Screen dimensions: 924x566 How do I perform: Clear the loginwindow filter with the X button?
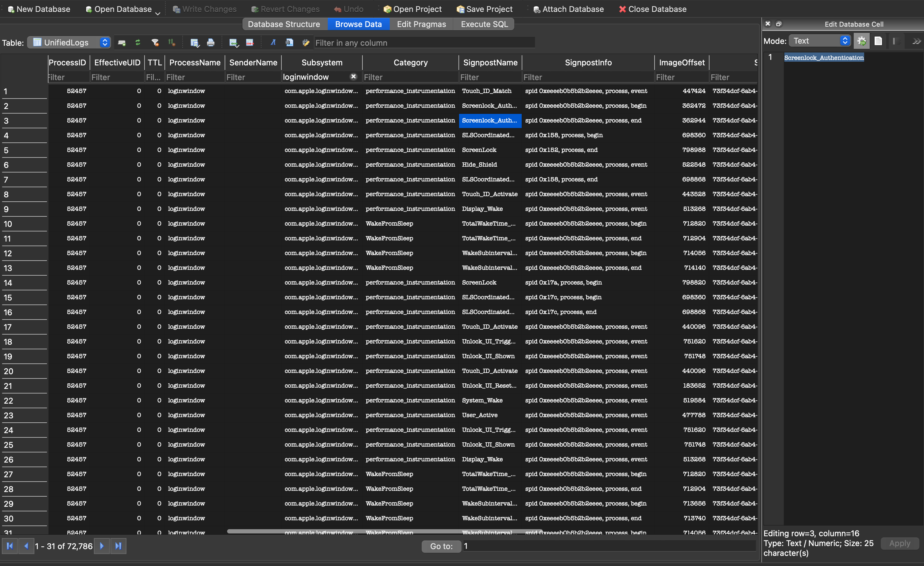[353, 76]
